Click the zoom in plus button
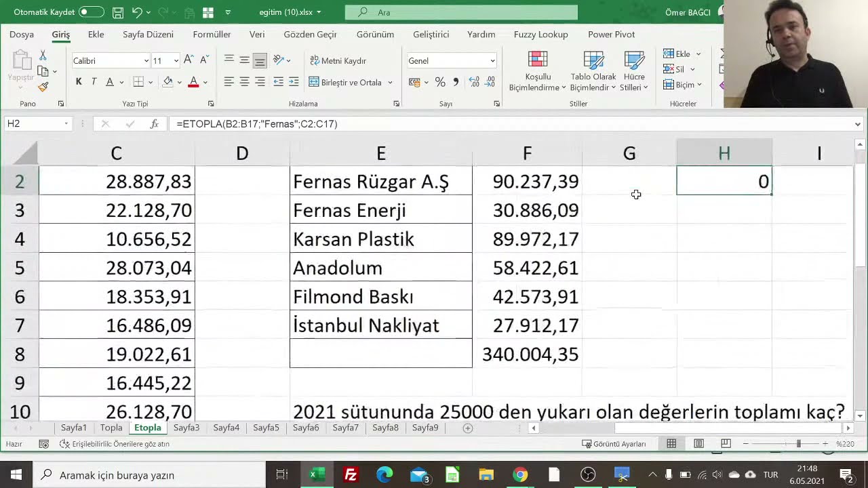Screen dimensions: 868x488 point(825,443)
